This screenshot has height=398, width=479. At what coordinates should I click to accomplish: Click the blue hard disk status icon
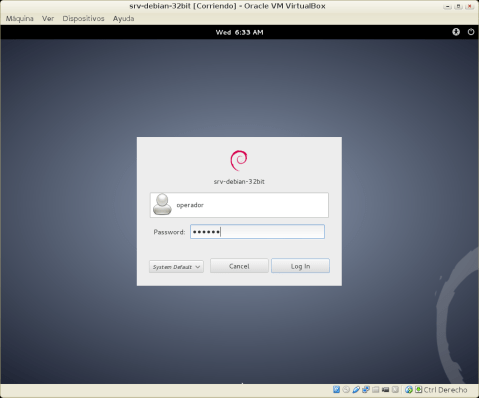(336, 390)
